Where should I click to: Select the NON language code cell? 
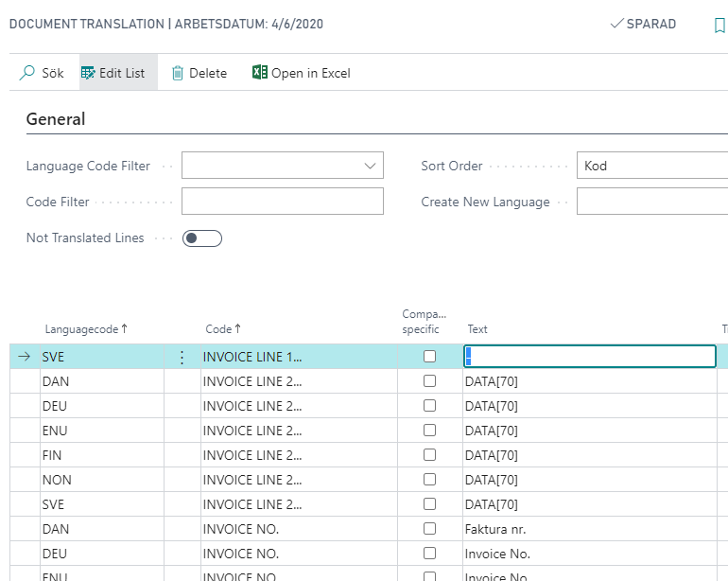tap(102, 480)
